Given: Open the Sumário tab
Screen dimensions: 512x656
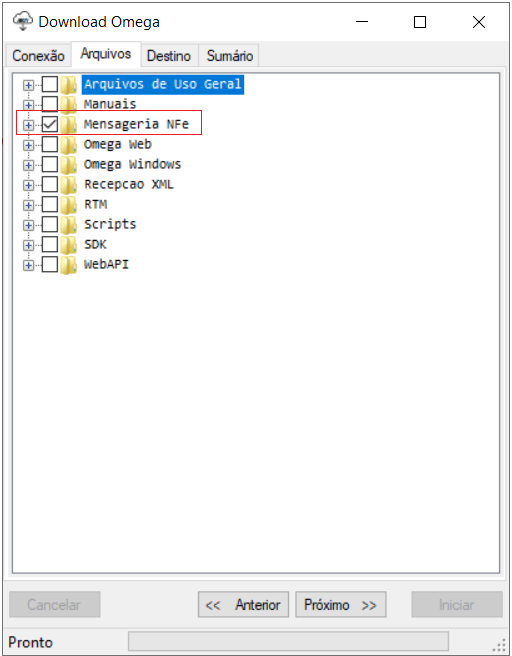Looking at the screenshot, I should coord(229,56).
